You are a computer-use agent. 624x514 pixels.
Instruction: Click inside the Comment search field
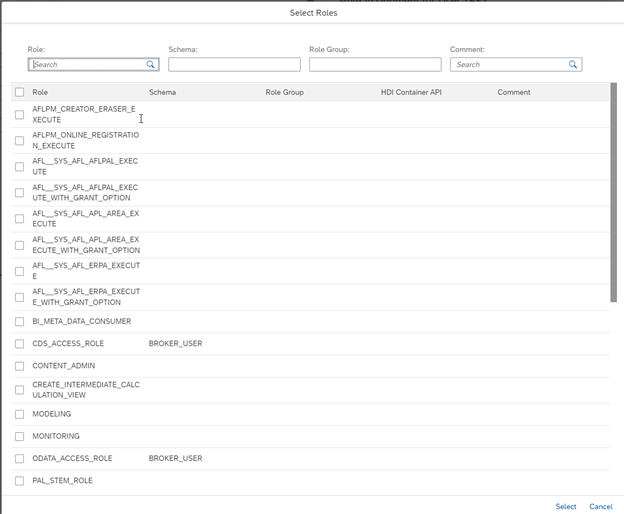coord(511,64)
